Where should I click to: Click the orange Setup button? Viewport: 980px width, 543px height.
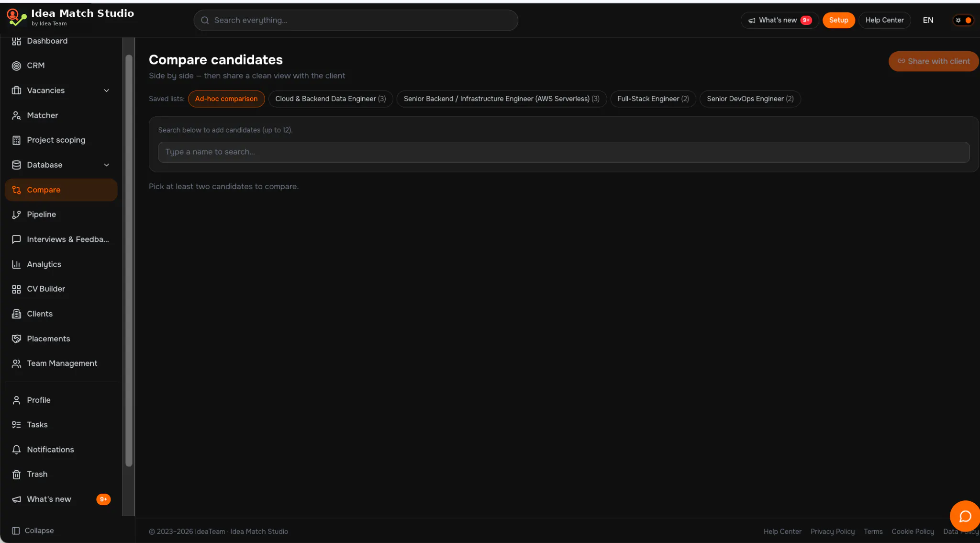pyautogui.click(x=838, y=20)
